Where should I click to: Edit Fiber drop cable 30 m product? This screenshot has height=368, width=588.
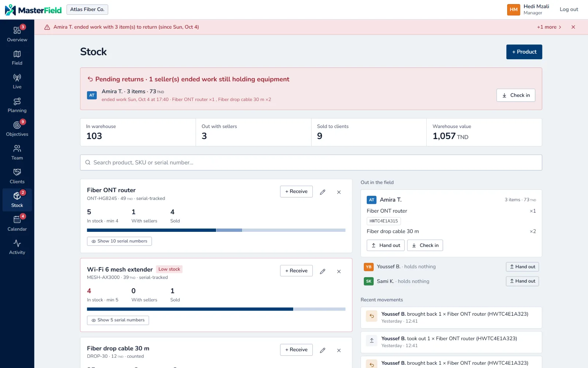(322, 350)
